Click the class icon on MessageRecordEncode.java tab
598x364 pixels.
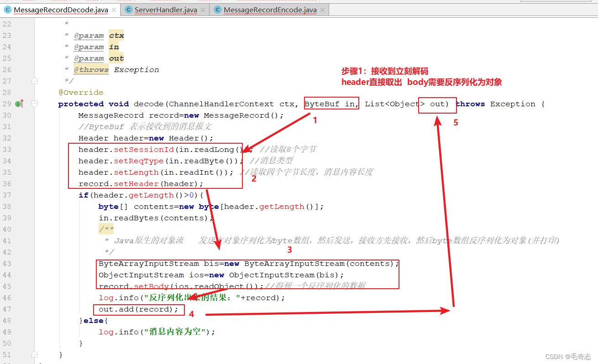(218, 10)
